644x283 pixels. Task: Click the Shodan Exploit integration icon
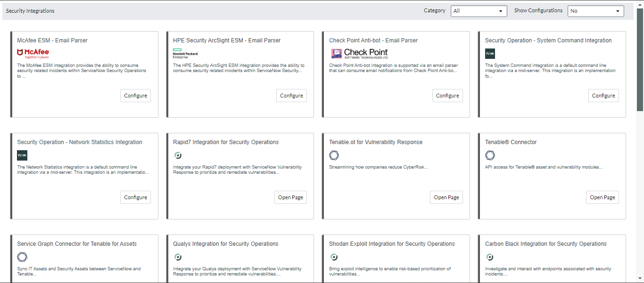(x=334, y=257)
